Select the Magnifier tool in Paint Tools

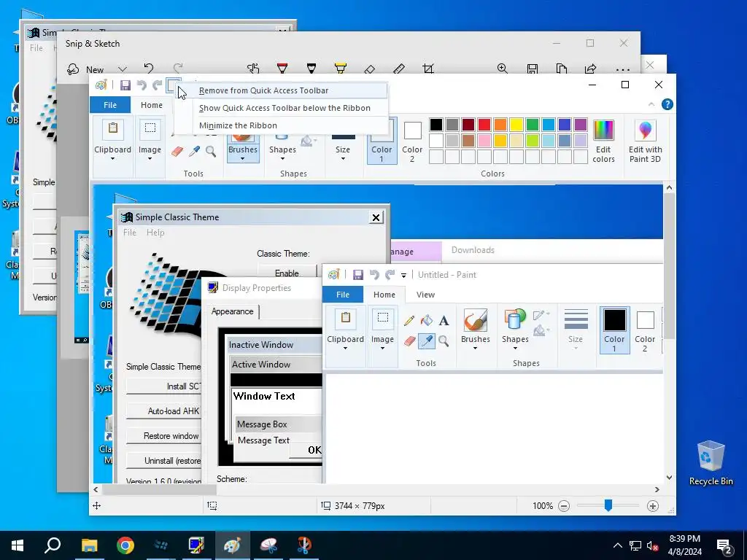[x=211, y=152]
